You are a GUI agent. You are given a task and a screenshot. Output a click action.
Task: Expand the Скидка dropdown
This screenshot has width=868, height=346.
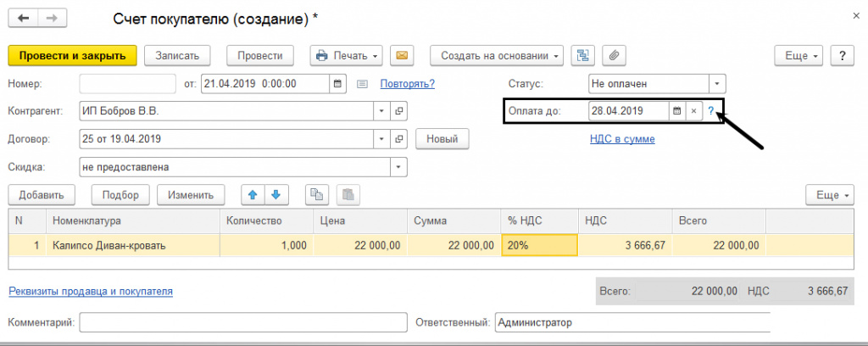click(x=399, y=167)
